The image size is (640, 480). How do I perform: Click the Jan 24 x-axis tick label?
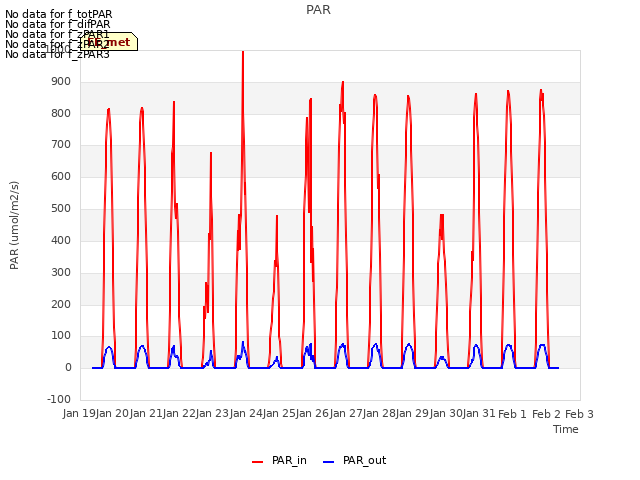[x=246, y=414]
